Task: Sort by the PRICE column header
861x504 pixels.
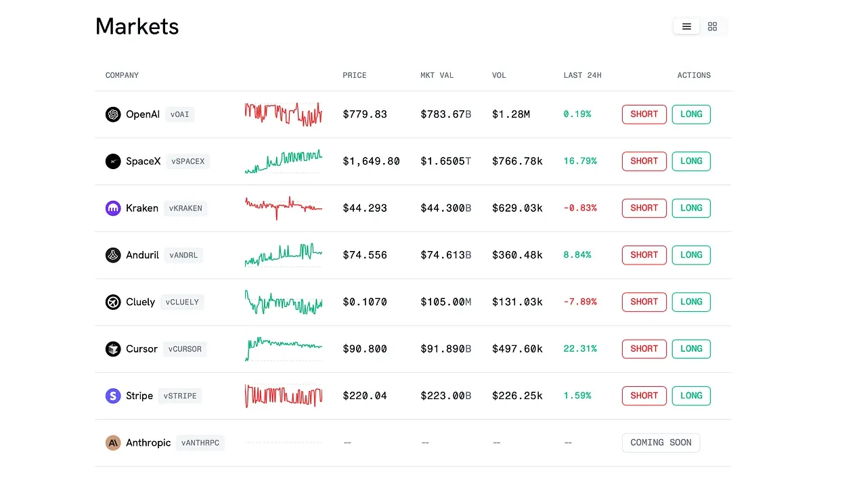Action: pyautogui.click(x=354, y=75)
